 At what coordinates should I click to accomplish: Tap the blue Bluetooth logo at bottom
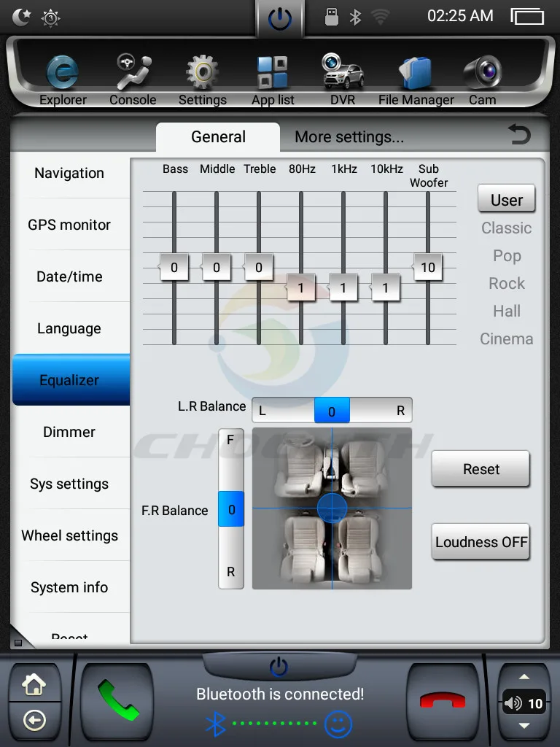tap(215, 724)
